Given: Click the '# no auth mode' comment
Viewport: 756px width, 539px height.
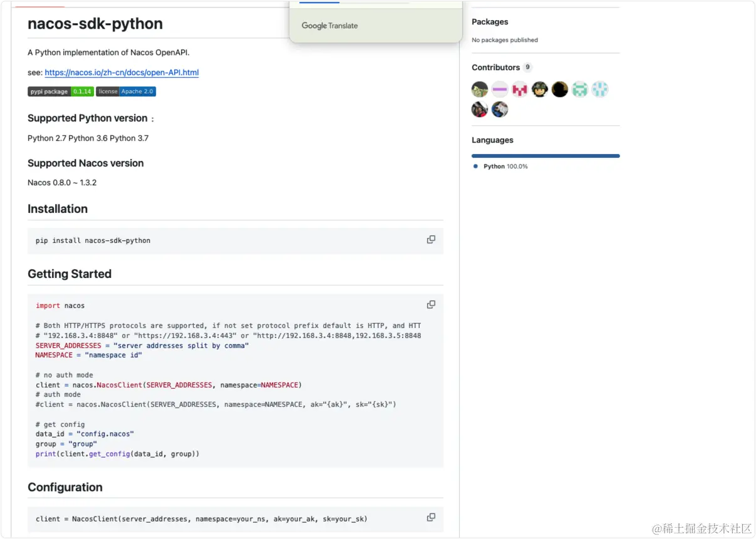Looking at the screenshot, I should pos(65,375).
